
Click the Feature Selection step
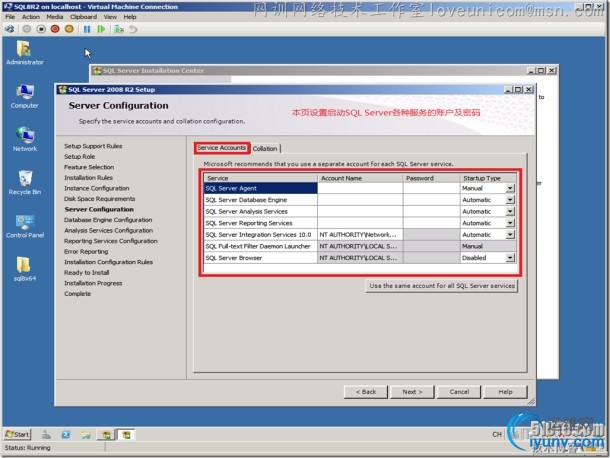pyautogui.click(x=89, y=167)
